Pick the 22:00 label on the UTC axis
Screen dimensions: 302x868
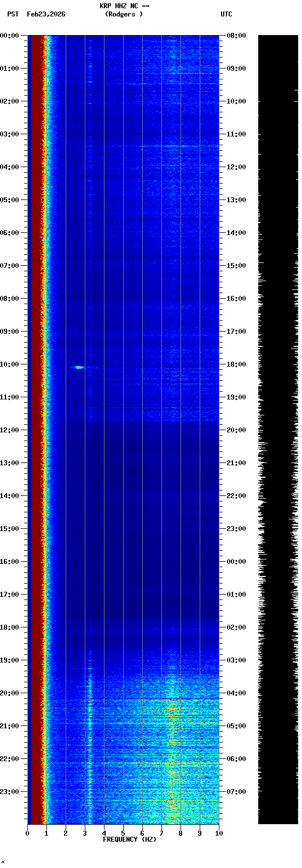(x=236, y=496)
